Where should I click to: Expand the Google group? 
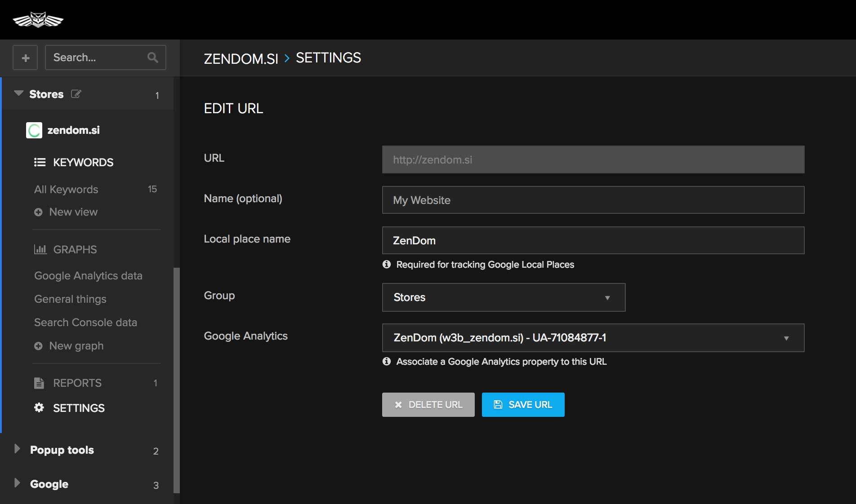tap(17, 483)
